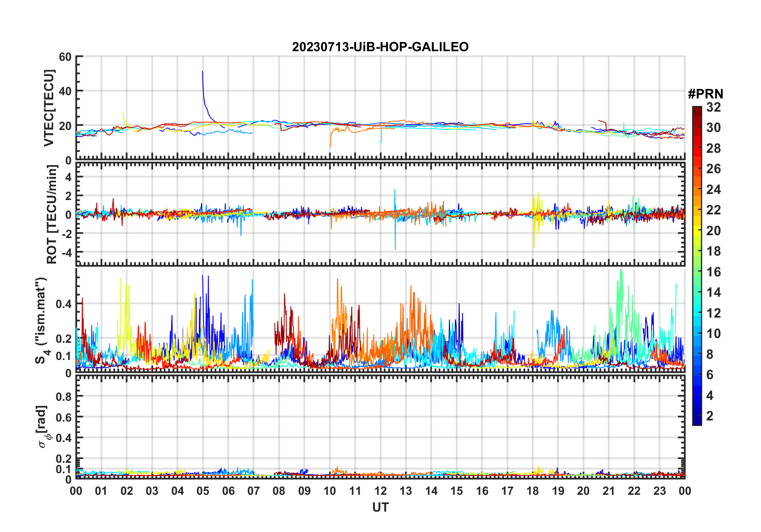Click the -4 tick label on the ROT axis
Image resolution: width=761 pixels, height=532 pixels.
66,252
